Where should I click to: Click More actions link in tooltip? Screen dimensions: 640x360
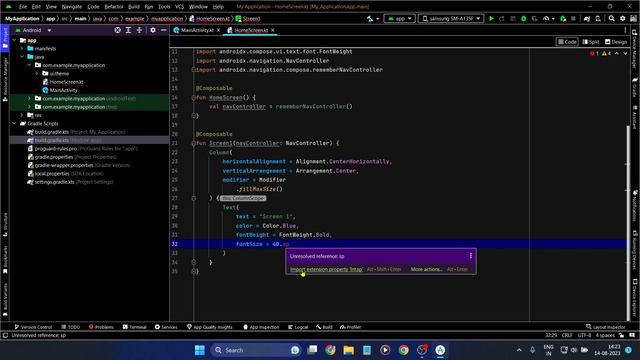(x=426, y=269)
